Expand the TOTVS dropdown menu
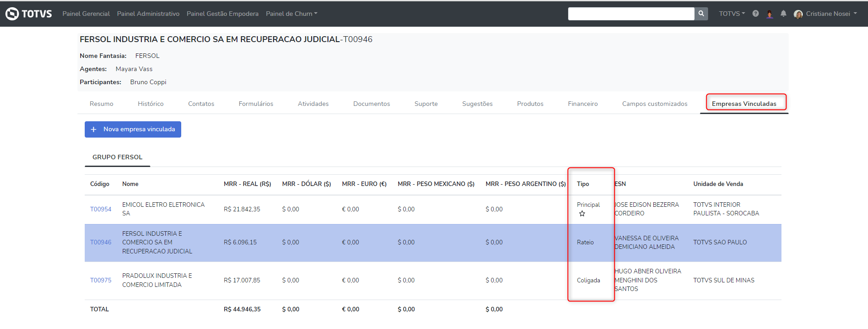Viewport: 868px width, 329px height. [732, 14]
